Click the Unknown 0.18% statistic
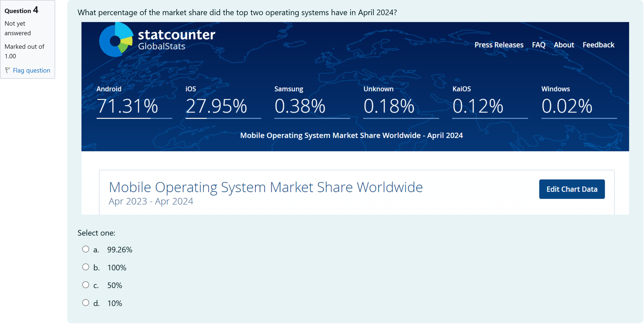644x324 pixels. (x=389, y=105)
